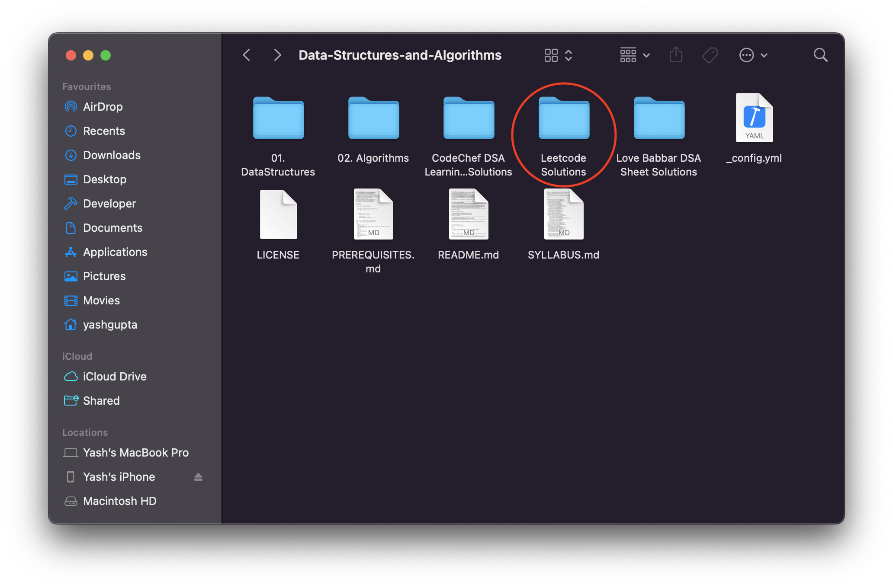Click the green full-screen window button

click(106, 55)
